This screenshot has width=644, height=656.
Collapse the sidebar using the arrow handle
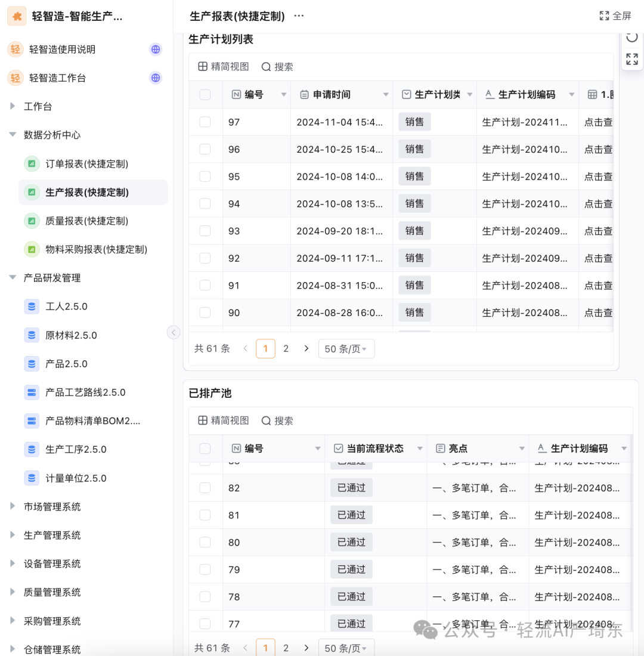coord(174,332)
